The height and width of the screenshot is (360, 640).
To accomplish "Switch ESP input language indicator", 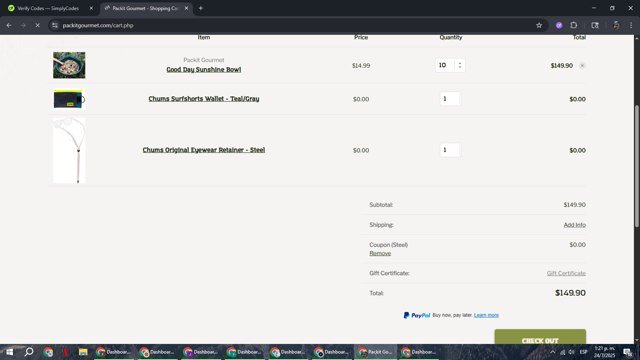I will point(584,352).
